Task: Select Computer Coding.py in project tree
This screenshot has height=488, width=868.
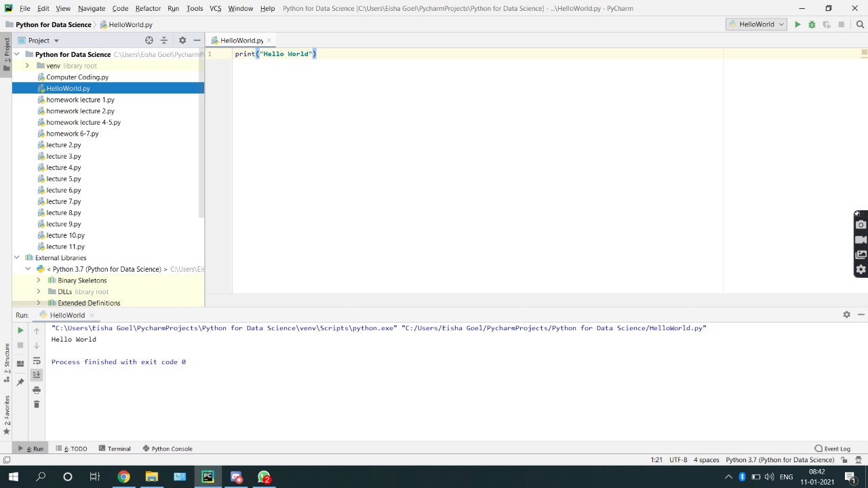Action: pyautogui.click(x=77, y=77)
